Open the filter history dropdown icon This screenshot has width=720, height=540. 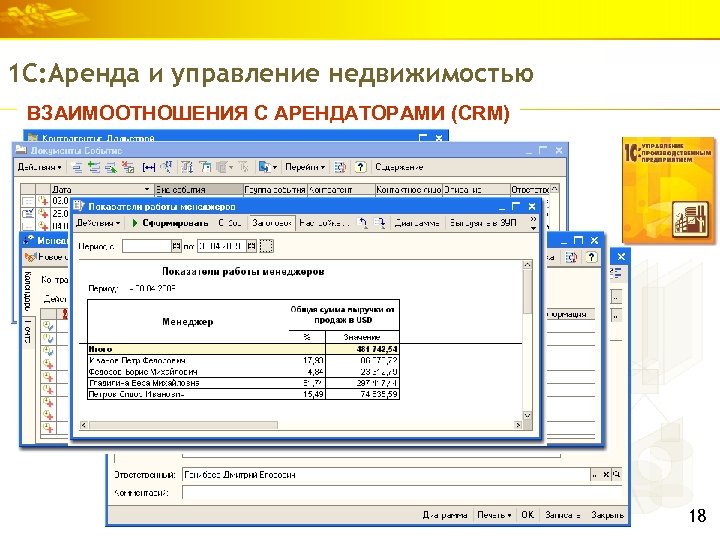pyautogui.click(x=224, y=168)
